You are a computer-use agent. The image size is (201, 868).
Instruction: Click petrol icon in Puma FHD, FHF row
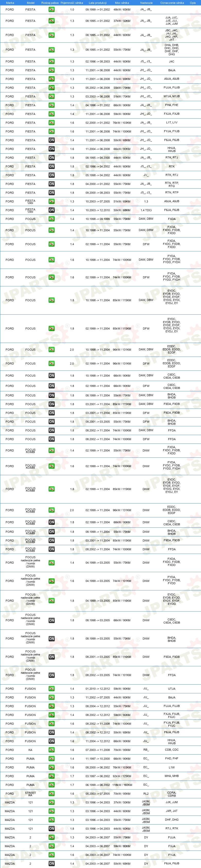51,758
